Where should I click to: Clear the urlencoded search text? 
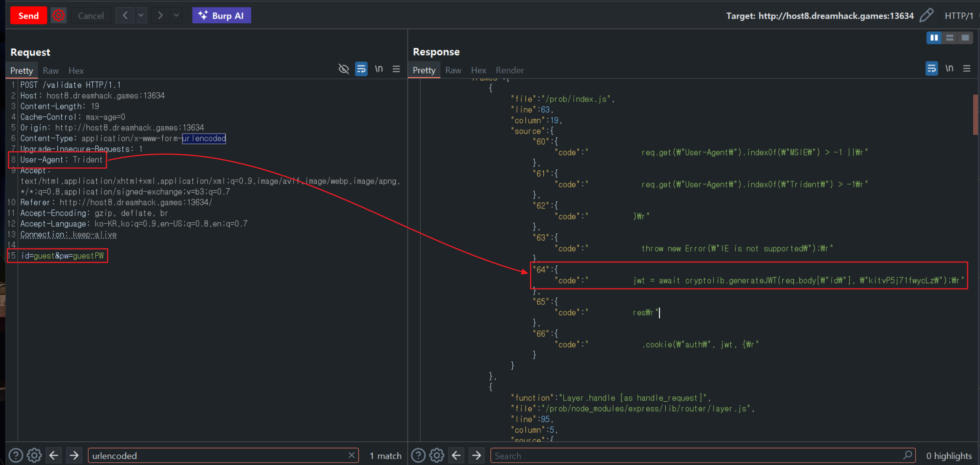(351, 455)
